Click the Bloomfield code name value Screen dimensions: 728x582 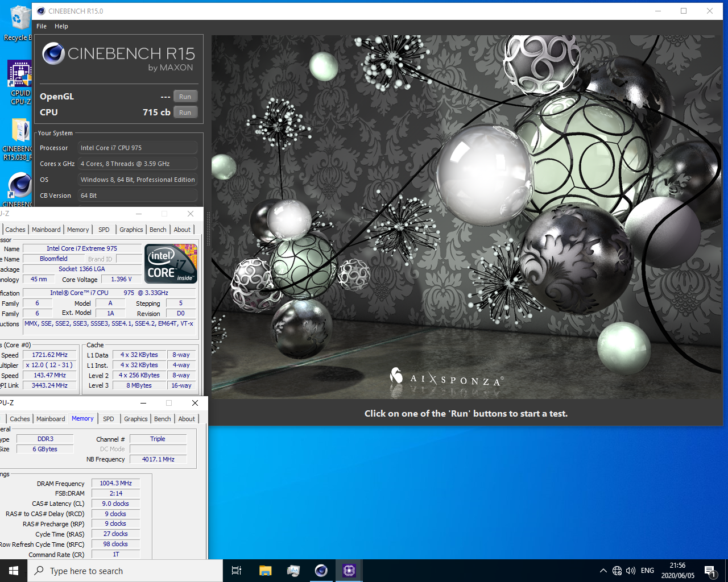[53, 259]
